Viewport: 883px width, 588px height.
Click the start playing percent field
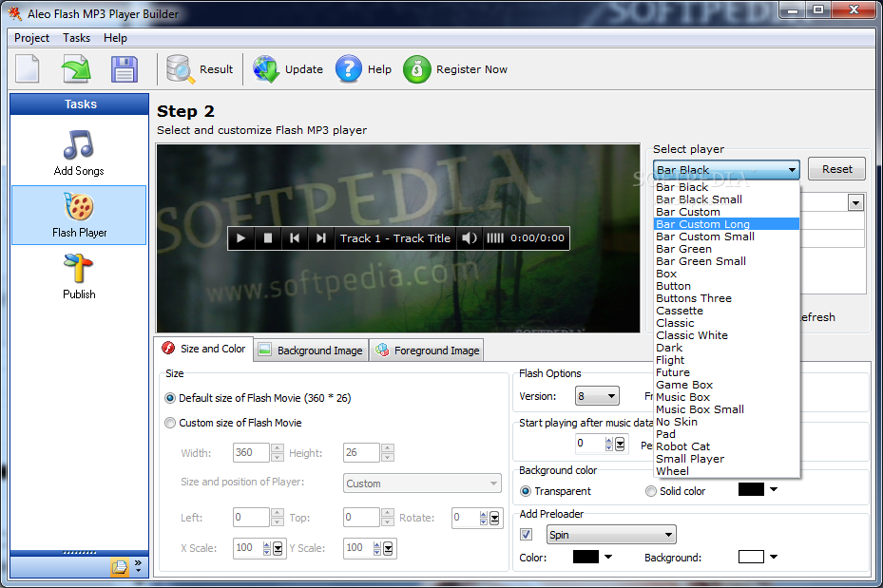pos(589,444)
